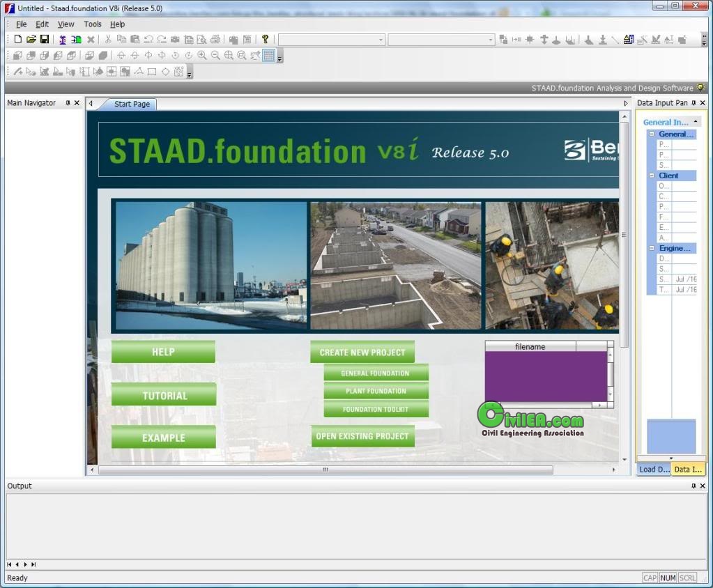Select the Start Page tab

click(x=132, y=104)
